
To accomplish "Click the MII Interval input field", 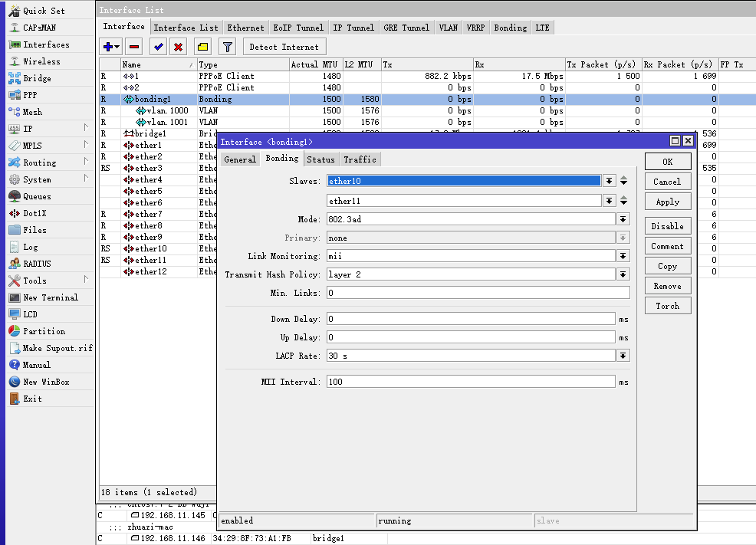I will [471, 382].
